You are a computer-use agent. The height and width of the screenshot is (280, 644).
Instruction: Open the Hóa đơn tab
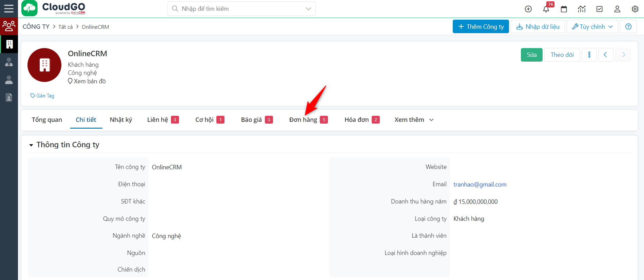[x=362, y=120]
